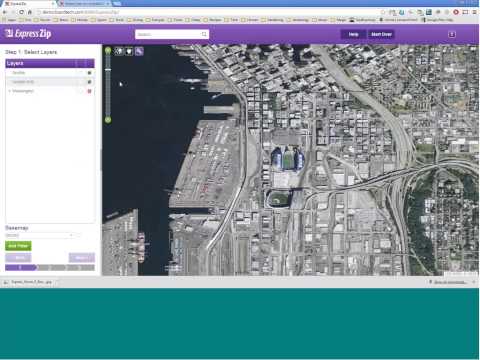480x360 pixels.
Task: Select the second layer row in the list
Action: pyautogui.click(x=50, y=82)
